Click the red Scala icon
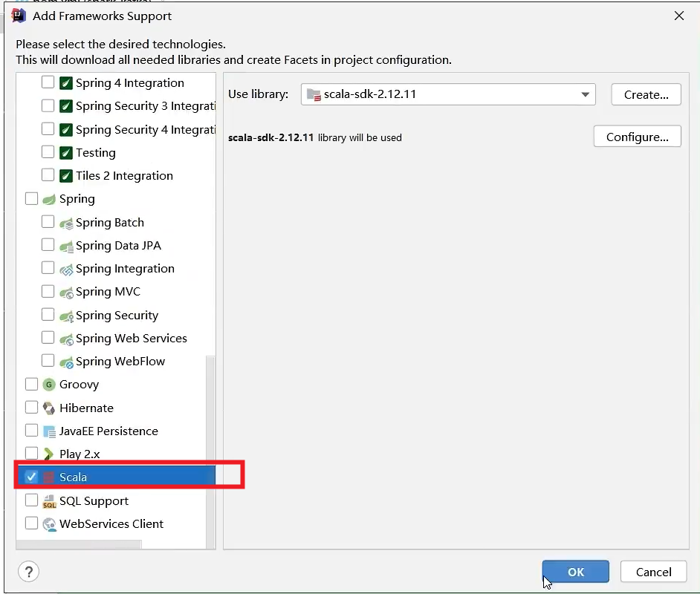 48,477
